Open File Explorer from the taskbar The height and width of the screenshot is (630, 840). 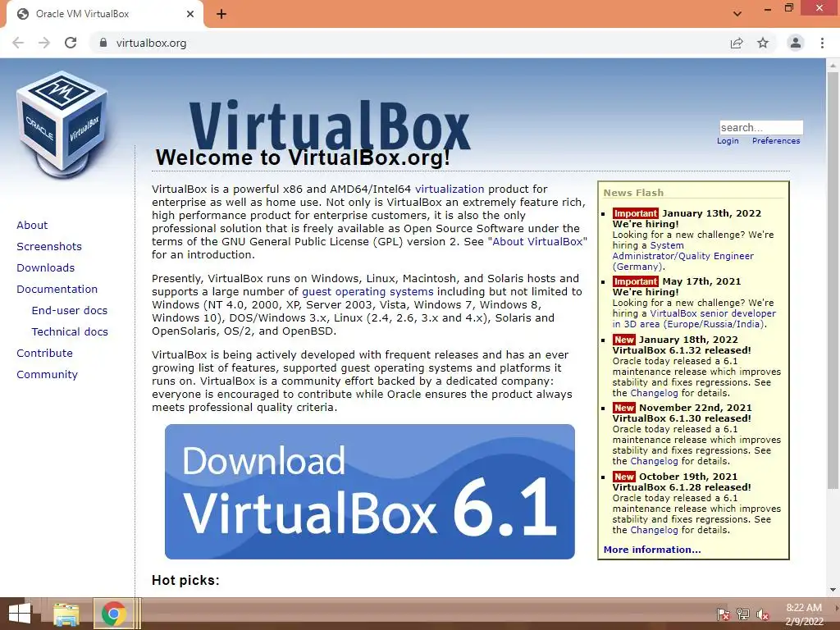tap(66, 614)
